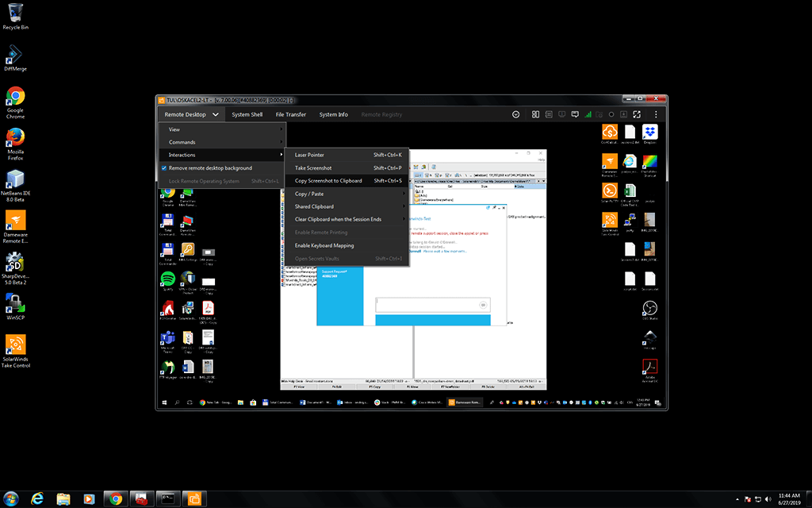
Task: Inspect the green connection quality bars icon
Action: (588, 114)
